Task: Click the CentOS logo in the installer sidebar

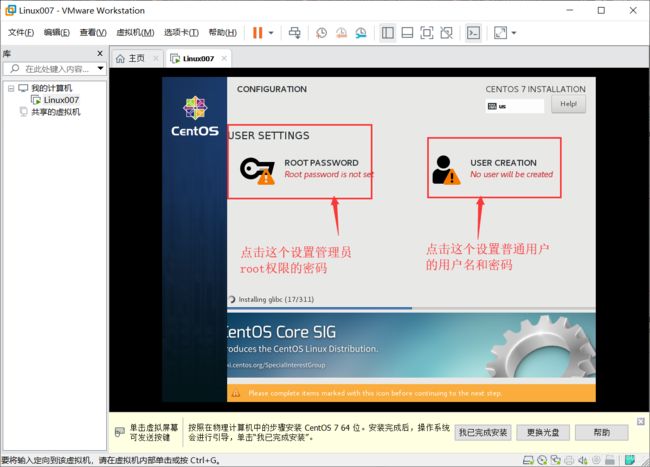Action: tap(195, 117)
